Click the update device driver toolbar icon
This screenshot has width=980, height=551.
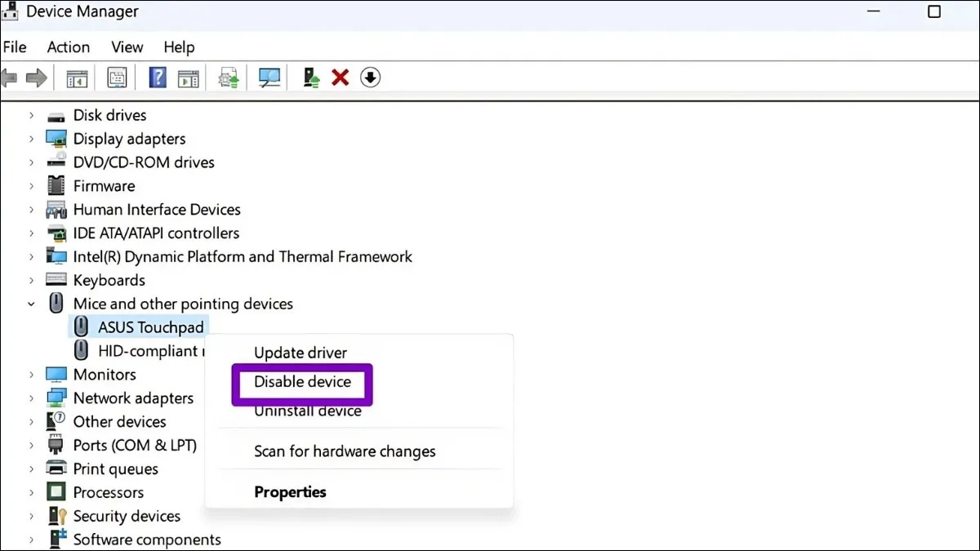(x=310, y=78)
